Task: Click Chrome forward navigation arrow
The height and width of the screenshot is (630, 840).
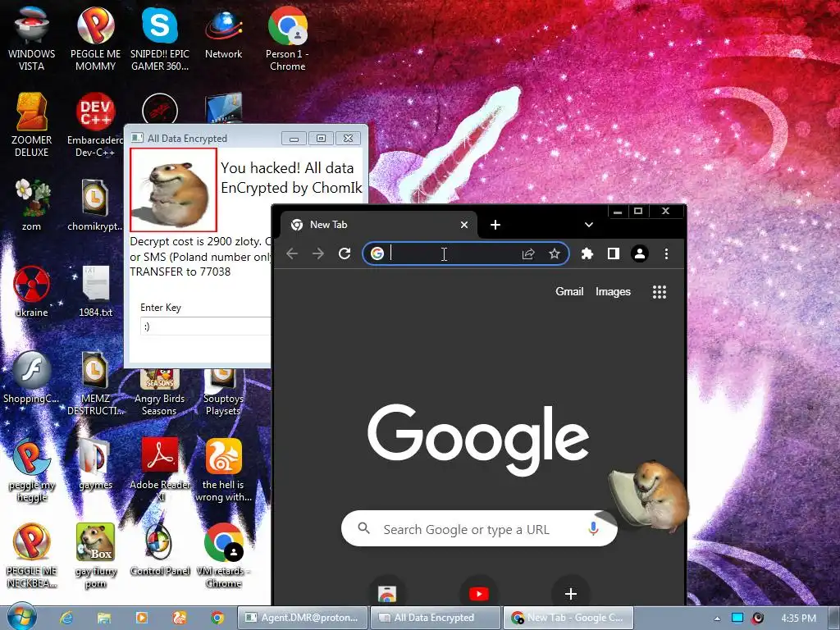Action: tap(318, 253)
